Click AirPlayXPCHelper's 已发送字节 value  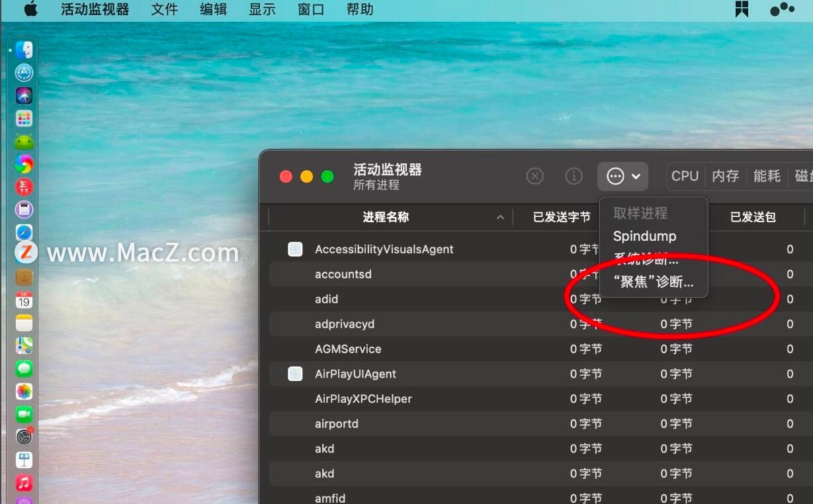pyautogui.click(x=586, y=399)
